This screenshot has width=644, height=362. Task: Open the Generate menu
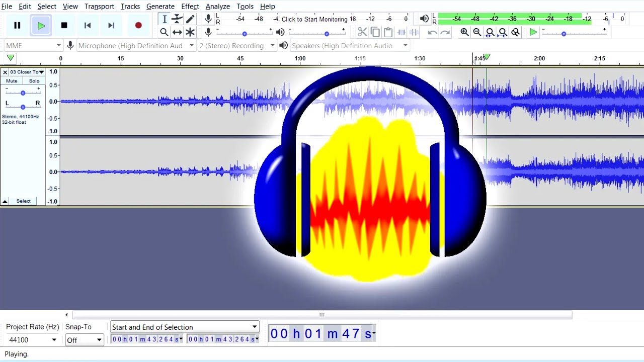[160, 6]
